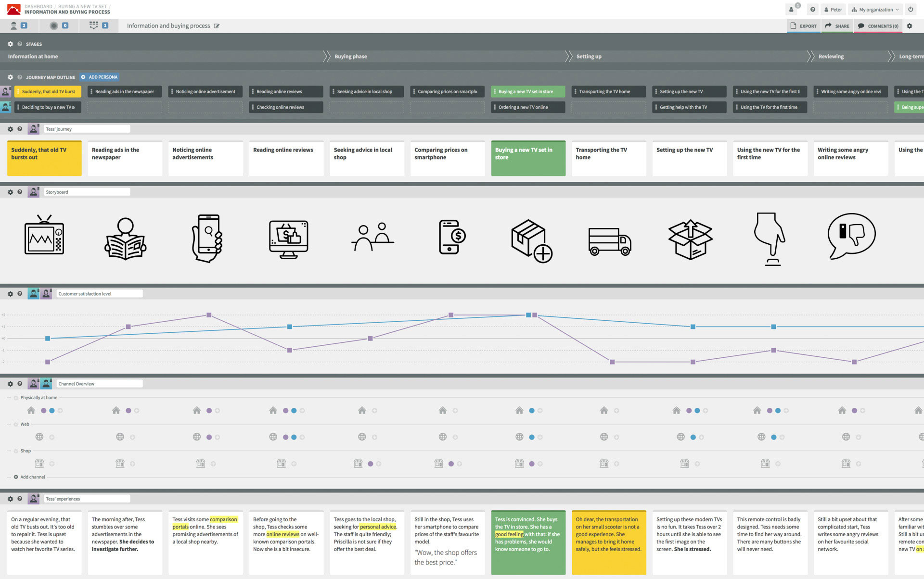This screenshot has width=924, height=579.
Task: Go to Buying a new TV set breadcrumb
Action: click(82, 6)
